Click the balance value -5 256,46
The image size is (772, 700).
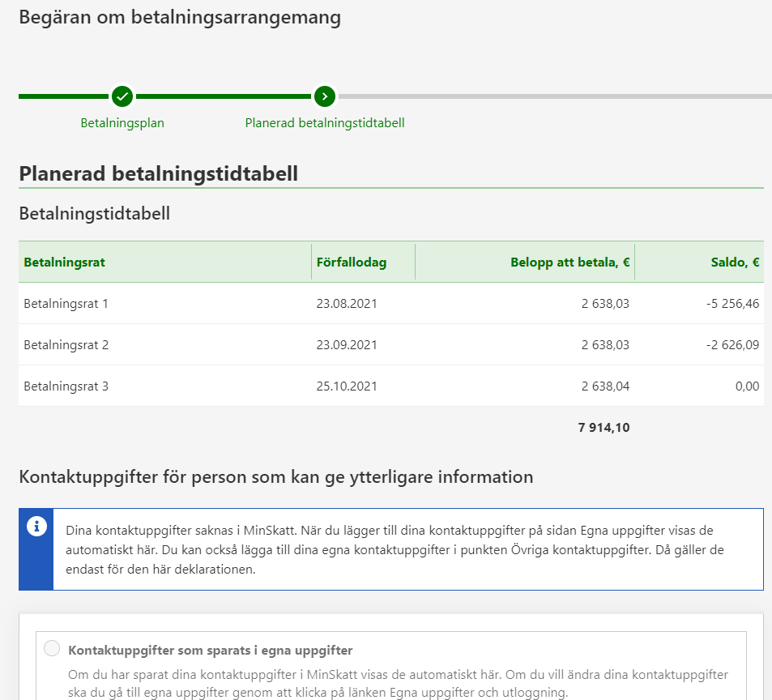point(732,304)
